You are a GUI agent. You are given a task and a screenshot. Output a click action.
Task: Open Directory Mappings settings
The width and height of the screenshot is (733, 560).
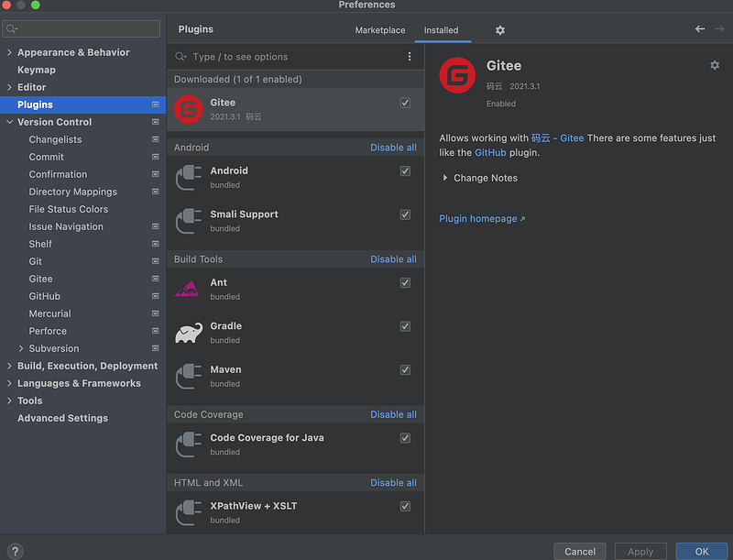tap(73, 192)
